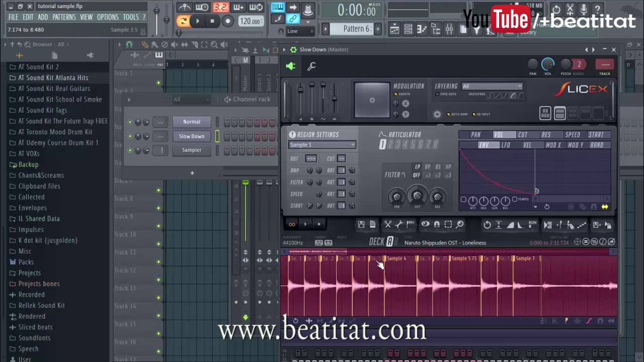This screenshot has height=362, width=644.
Task: Click the countdown before recording icon
Action: 220,7
